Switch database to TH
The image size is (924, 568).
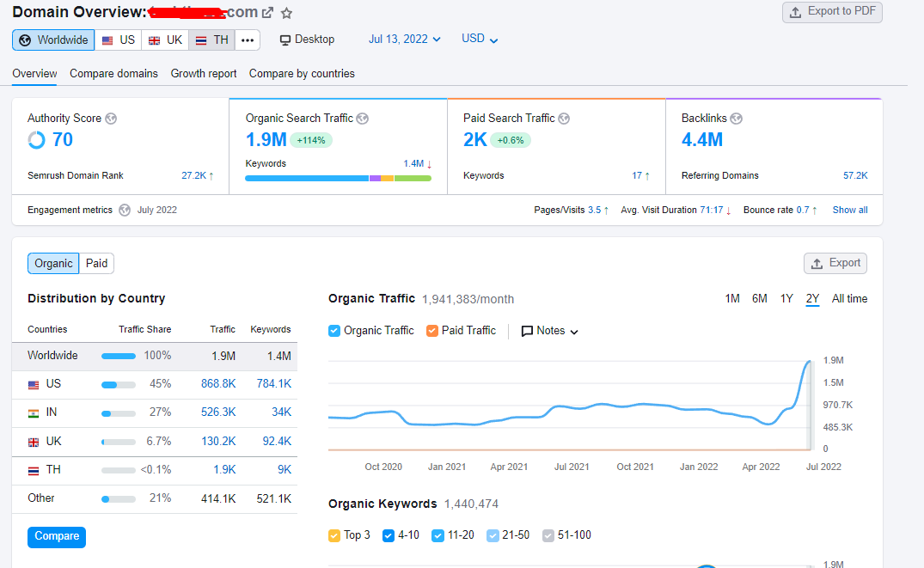click(212, 40)
